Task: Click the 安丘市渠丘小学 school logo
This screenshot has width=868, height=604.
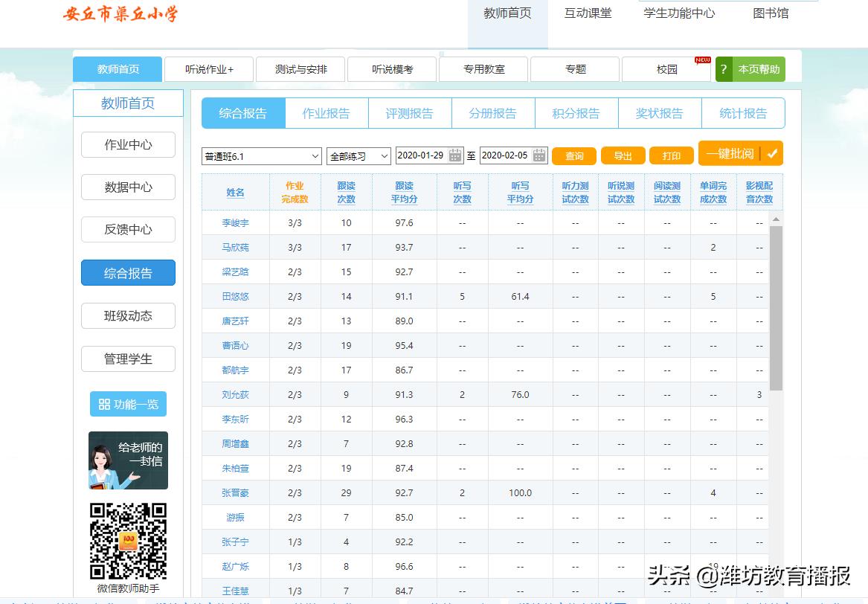Action: point(120,15)
